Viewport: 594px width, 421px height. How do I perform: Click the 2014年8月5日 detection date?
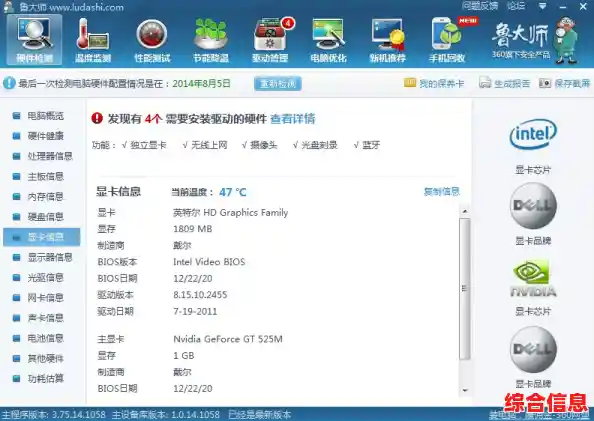202,83
